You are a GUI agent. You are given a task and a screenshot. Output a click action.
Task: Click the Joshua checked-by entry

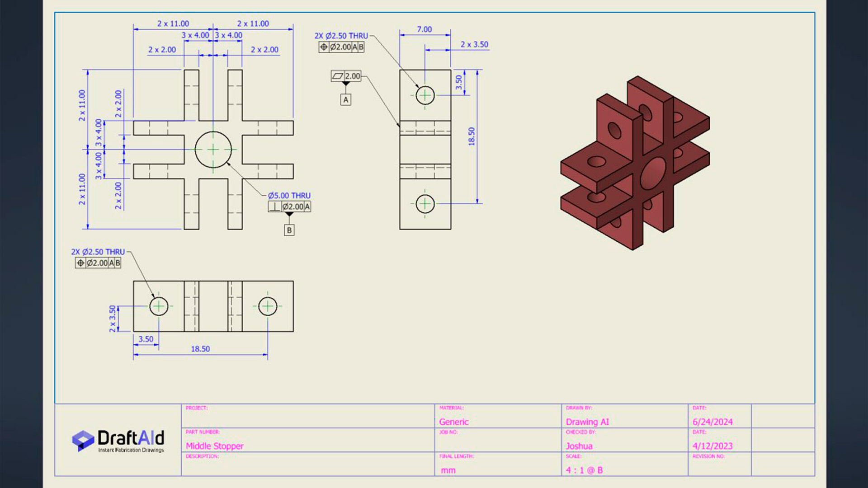pyautogui.click(x=579, y=446)
